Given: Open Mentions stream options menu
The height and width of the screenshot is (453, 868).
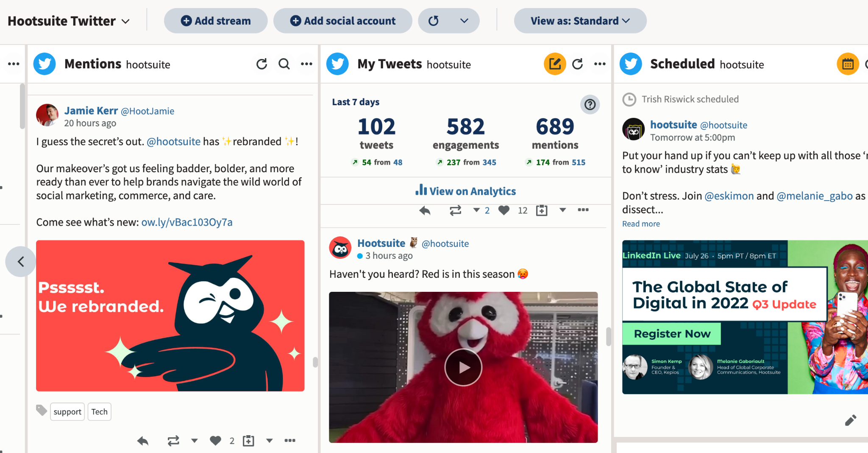Looking at the screenshot, I should pyautogui.click(x=306, y=64).
